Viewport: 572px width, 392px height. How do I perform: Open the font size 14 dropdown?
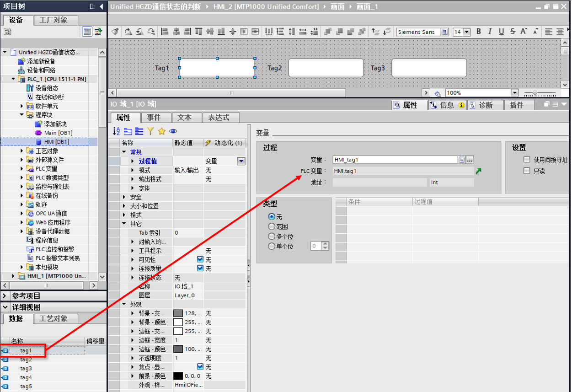467,32
